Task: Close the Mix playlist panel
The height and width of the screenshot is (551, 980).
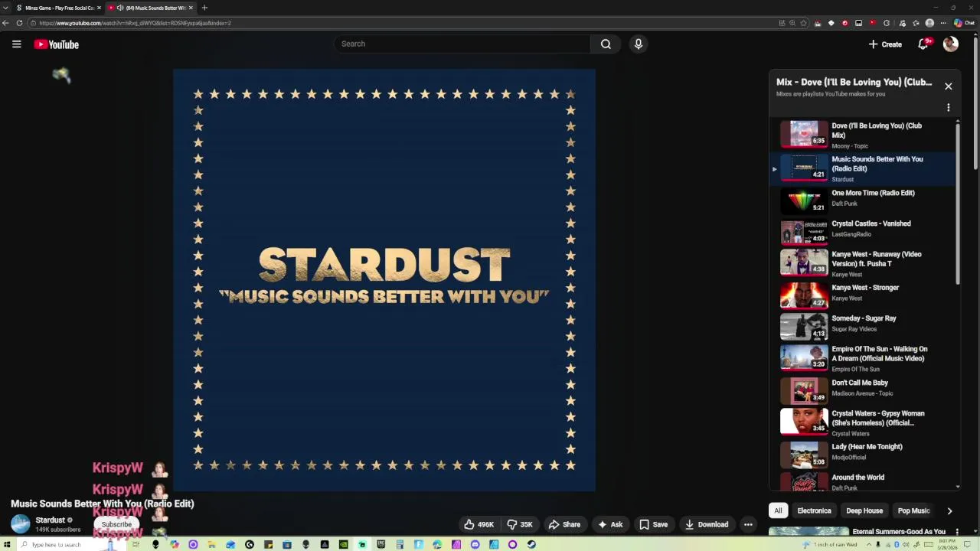Action: pyautogui.click(x=948, y=86)
